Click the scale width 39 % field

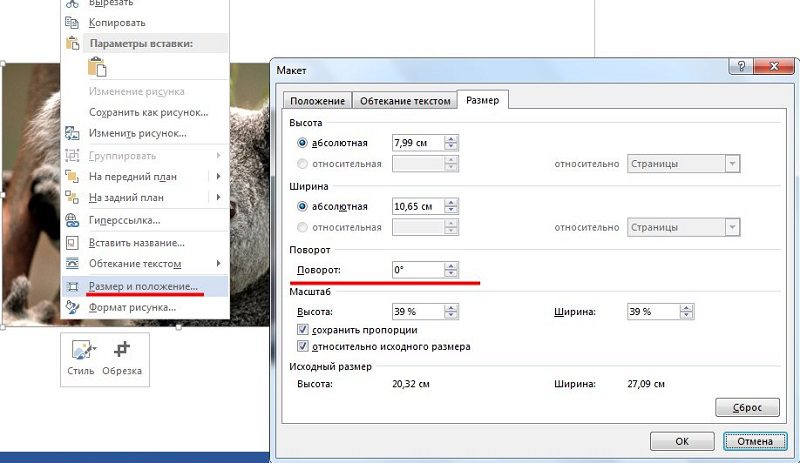pyautogui.click(x=654, y=311)
